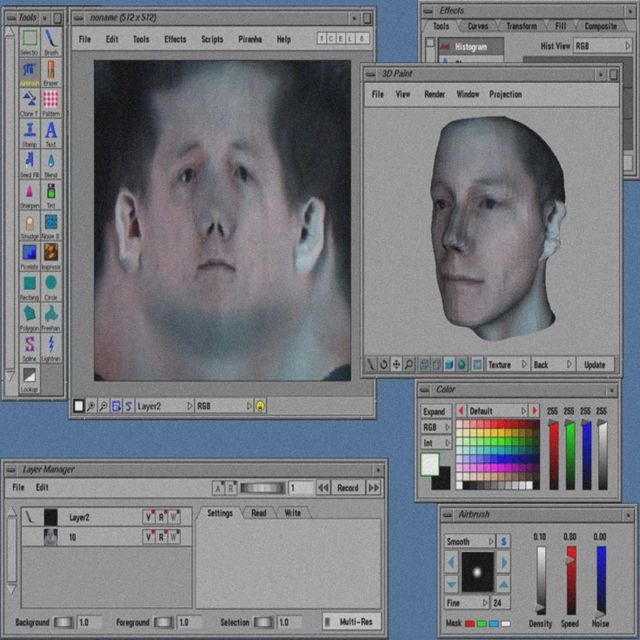Toggle the W write flag for layer 10
The width and height of the screenshot is (640, 640).
coord(174,537)
